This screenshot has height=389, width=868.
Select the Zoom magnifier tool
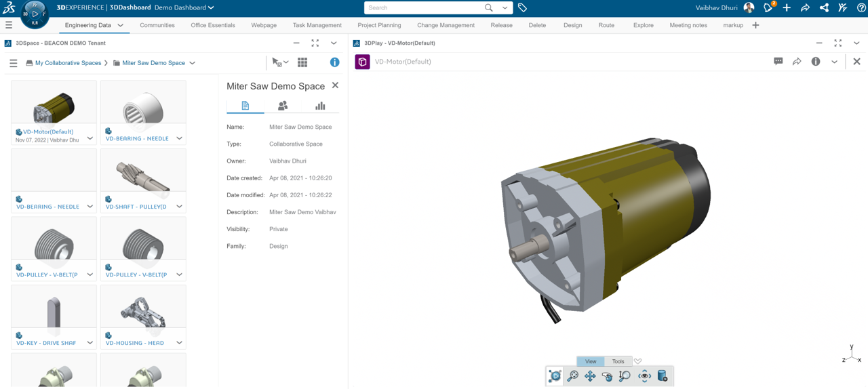[x=625, y=376]
